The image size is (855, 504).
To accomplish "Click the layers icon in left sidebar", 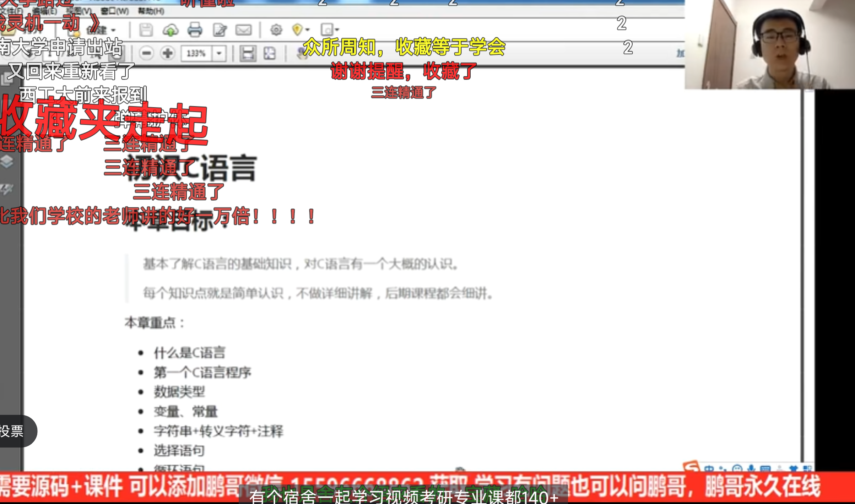I will [7, 162].
